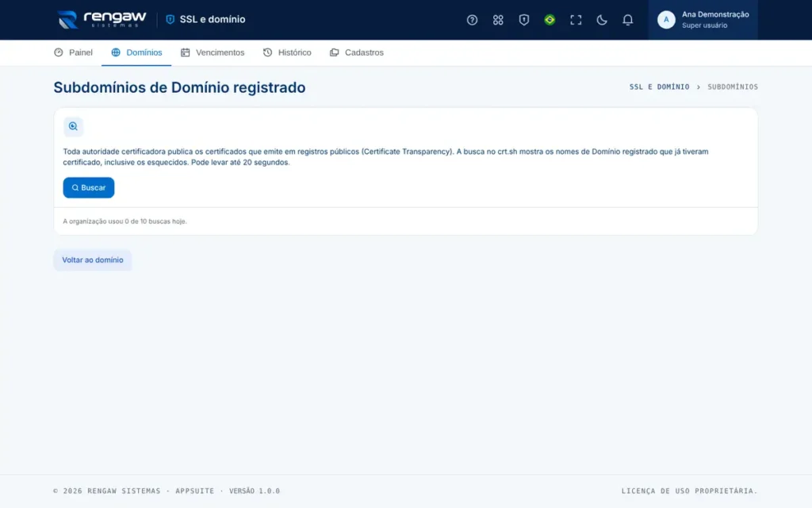Go to the Painel tab
Viewport: 812px width, 508px height.
coord(73,52)
